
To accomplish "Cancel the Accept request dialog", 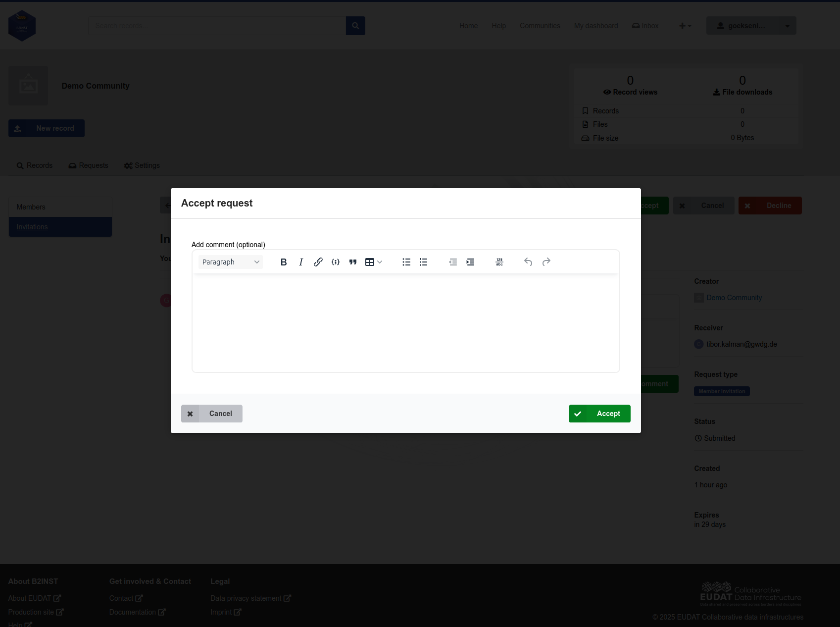I will 212,414.
